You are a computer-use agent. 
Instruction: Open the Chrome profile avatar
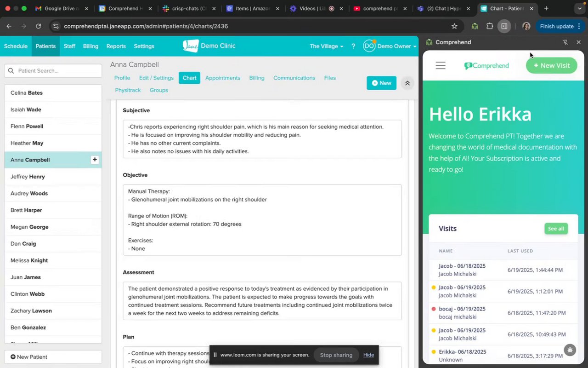click(526, 26)
